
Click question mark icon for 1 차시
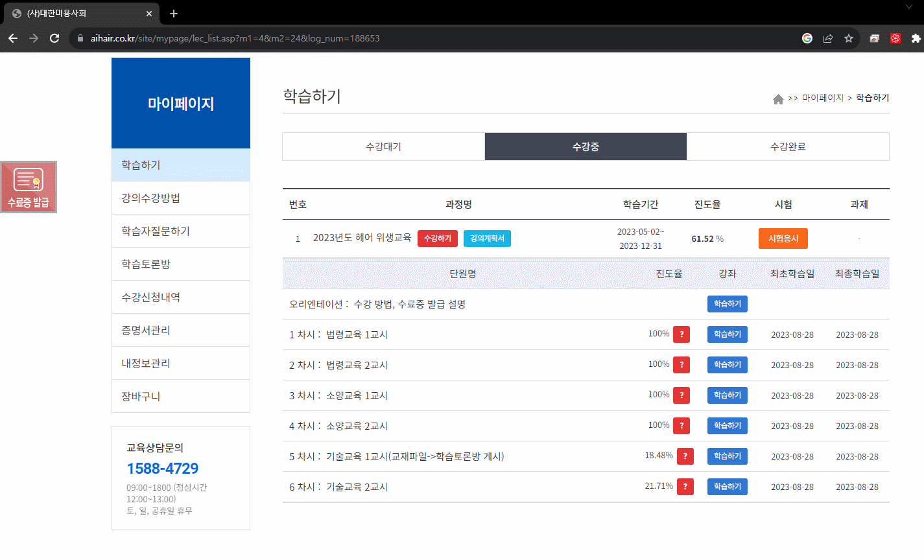point(681,334)
